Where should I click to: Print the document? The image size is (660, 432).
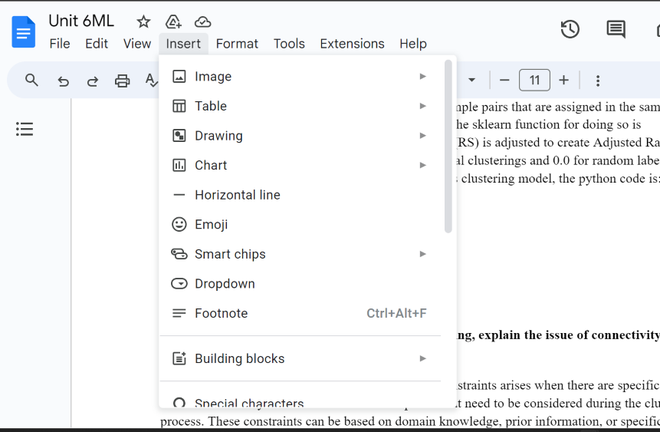click(122, 81)
